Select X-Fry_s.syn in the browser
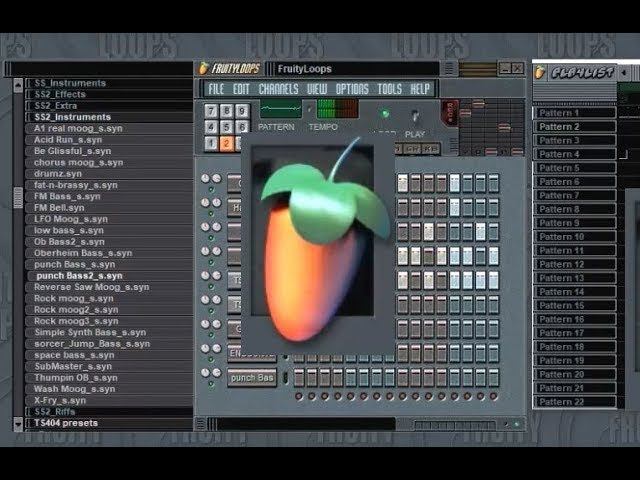Screen dimensions: 640x480 pyautogui.click(x=108, y=400)
